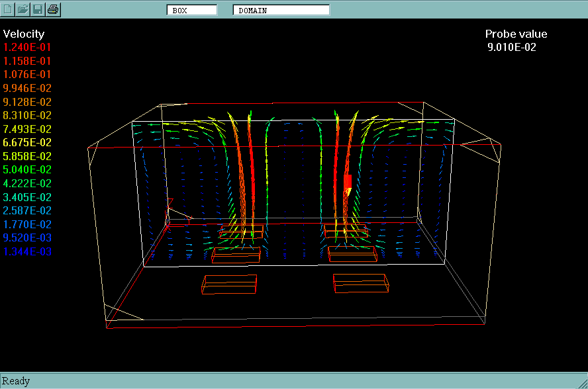Click the maximum legend value 1.240E-01
This screenshot has width=588, height=389.
[x=27, y=48]
